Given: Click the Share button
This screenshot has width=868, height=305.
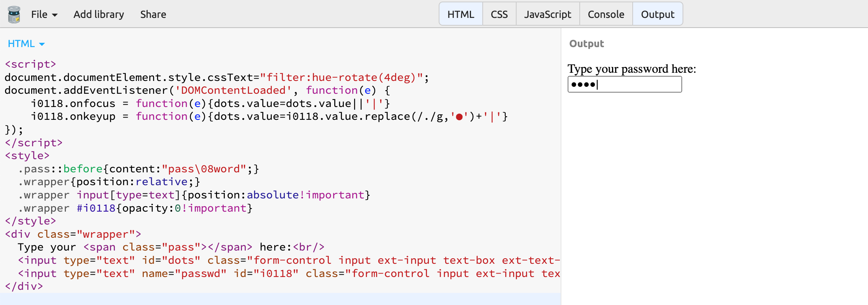Looking at the screenshot, I should coord(153,14).
